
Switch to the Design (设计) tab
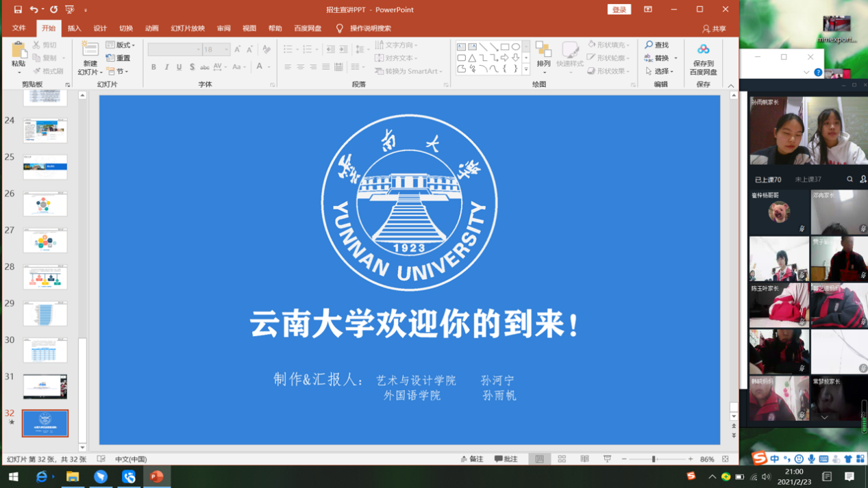(100, 29)
